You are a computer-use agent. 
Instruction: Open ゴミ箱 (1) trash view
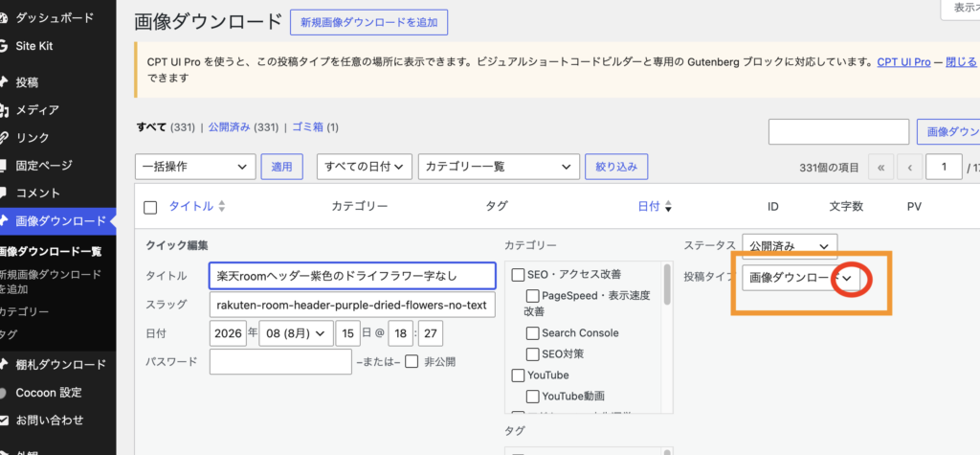(x=315, y=127)
